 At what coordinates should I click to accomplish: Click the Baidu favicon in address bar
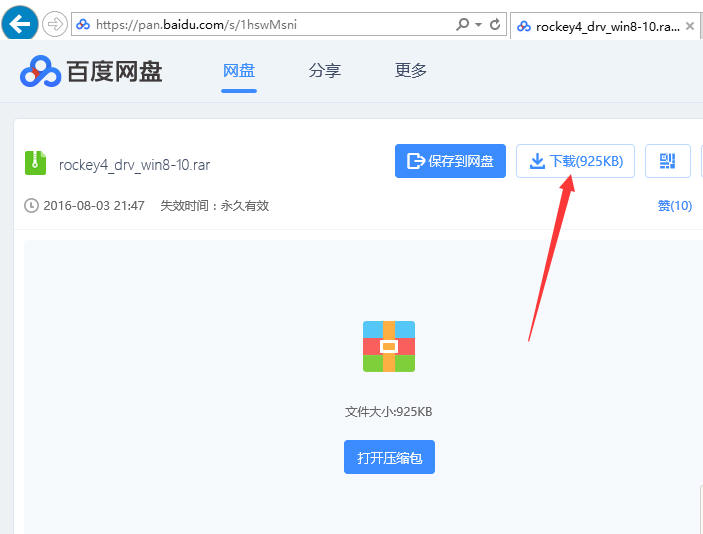[83, 24]
